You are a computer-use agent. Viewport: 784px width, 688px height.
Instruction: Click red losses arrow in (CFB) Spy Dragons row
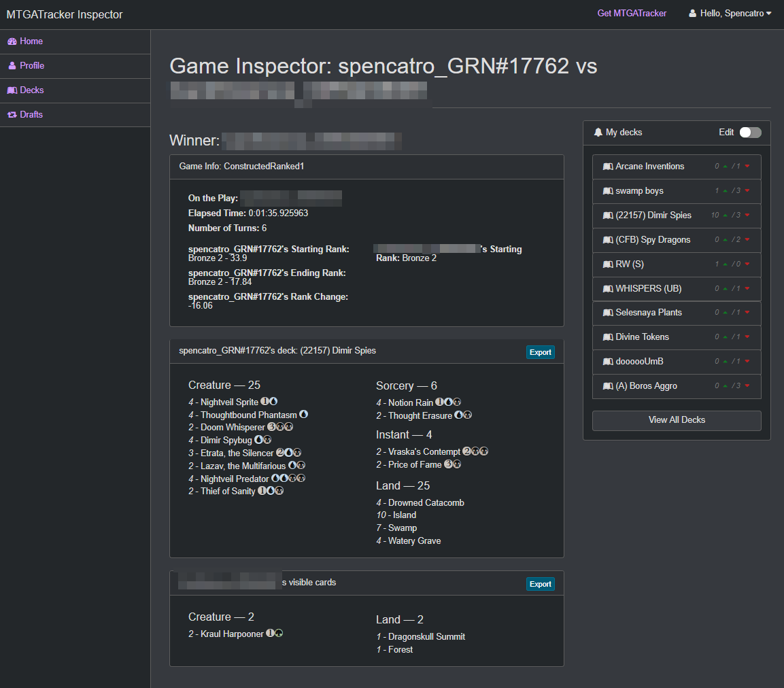[x=747, y=240]
